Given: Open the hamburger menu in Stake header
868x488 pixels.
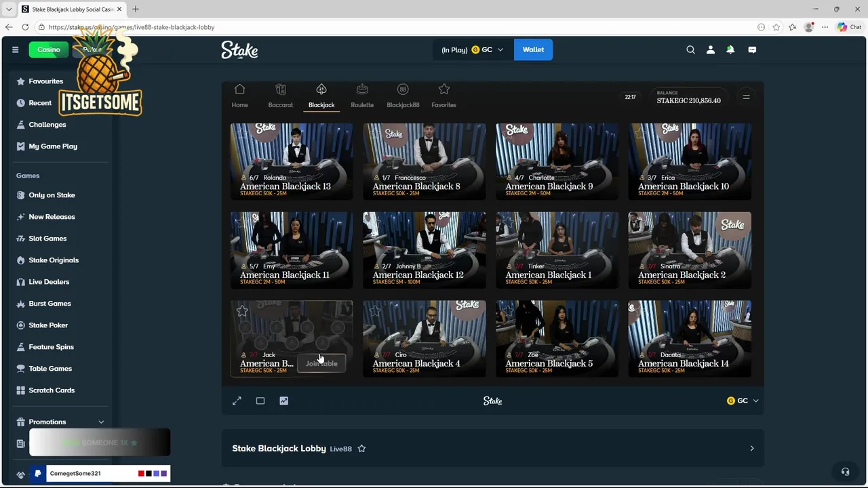Looking at the screenshot, I should coord(15,49).
